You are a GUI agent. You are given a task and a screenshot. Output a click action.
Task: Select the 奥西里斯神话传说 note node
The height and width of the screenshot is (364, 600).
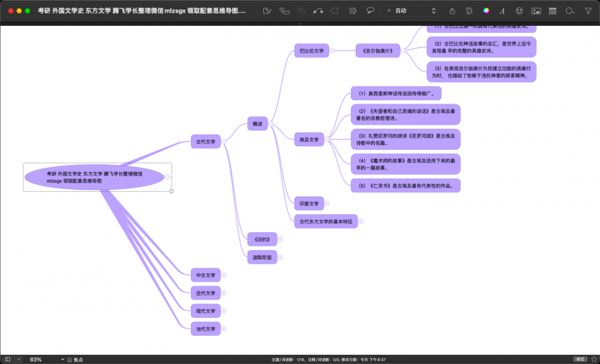pos(396,94)
